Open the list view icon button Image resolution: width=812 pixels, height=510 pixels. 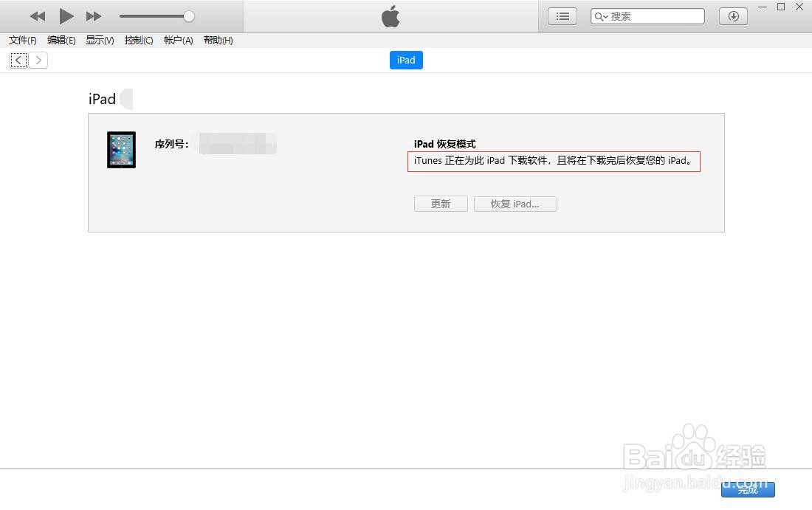pos(562,16)
